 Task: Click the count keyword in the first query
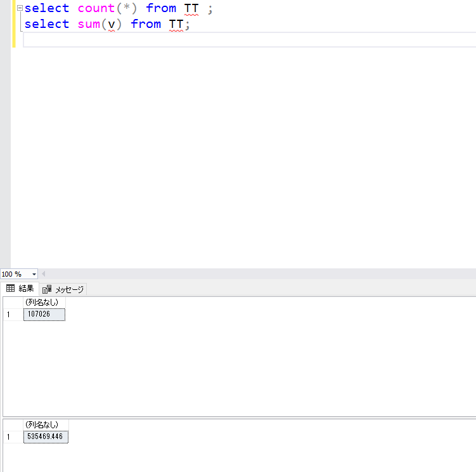(96, 9)
